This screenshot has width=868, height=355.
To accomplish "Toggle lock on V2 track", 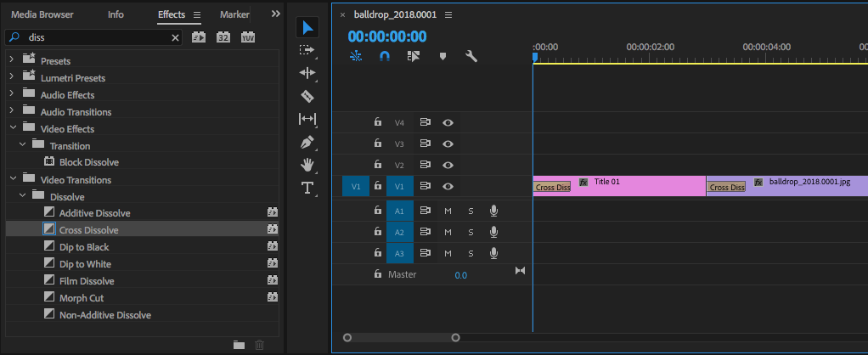I will [378, 165].
